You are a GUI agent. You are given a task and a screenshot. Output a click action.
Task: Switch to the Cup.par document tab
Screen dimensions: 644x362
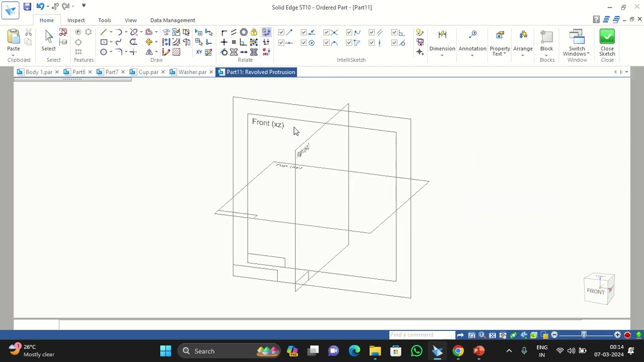pos(148,72)
